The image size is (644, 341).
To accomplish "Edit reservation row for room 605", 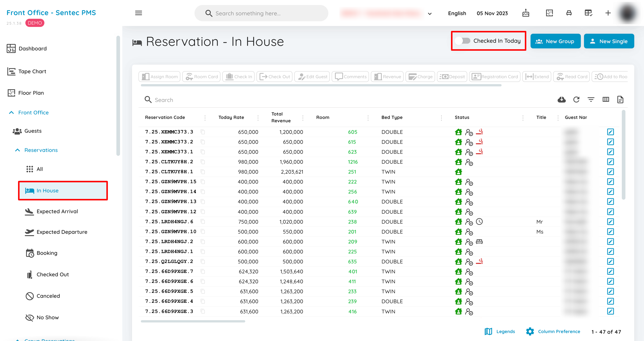I will (x=610, y=132).
